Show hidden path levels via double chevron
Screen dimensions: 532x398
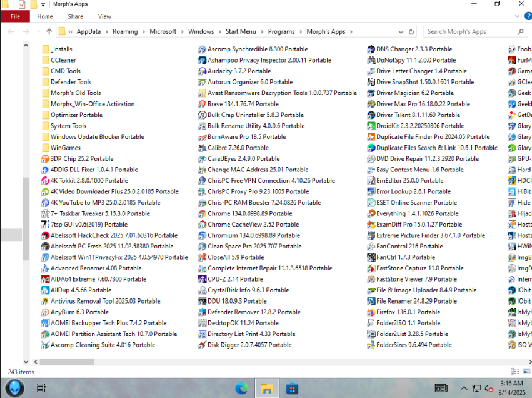(x=71, y=31)
